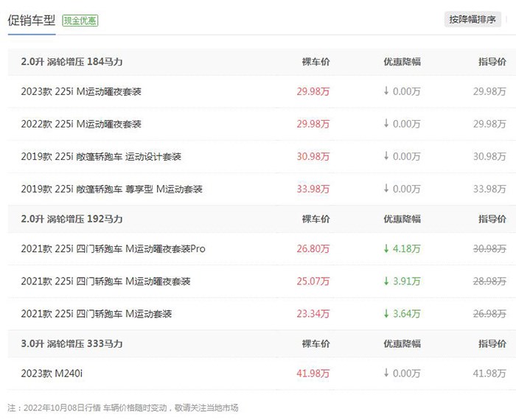
Task: Click the green 3.64万 discount value
Action: point(407,314)
